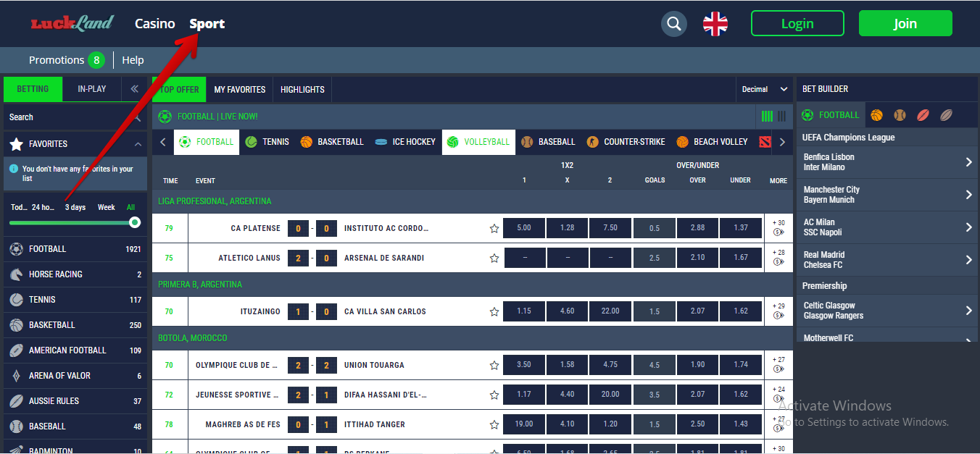Favorite the Maghreb AS de Fes match star
This screenshot has height=454, width=980.
494,425
